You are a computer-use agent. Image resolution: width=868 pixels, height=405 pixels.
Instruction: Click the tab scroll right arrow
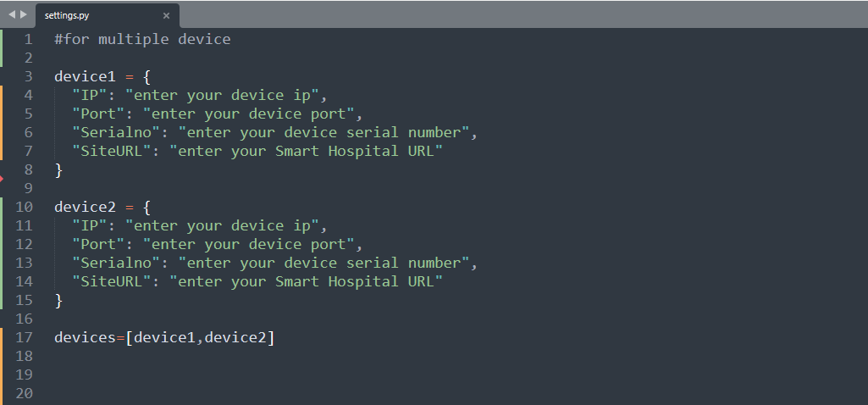click(23, 14)
